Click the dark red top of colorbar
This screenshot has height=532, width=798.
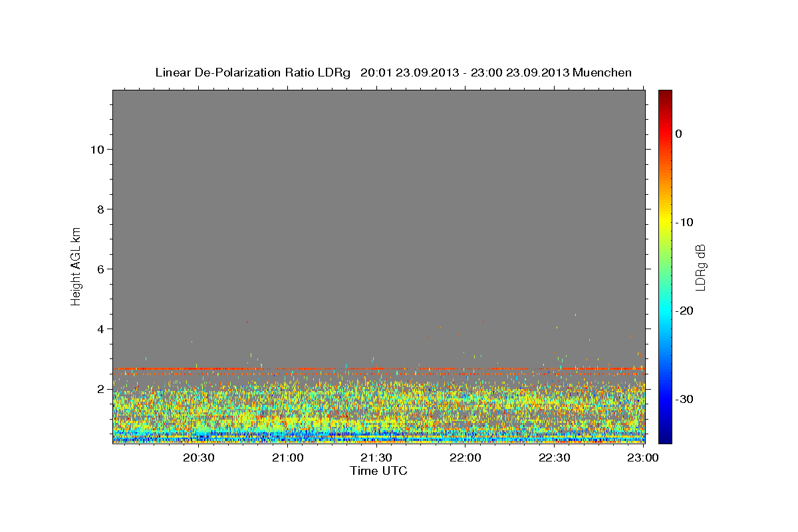pyautogui.click(x=665, y=95)
